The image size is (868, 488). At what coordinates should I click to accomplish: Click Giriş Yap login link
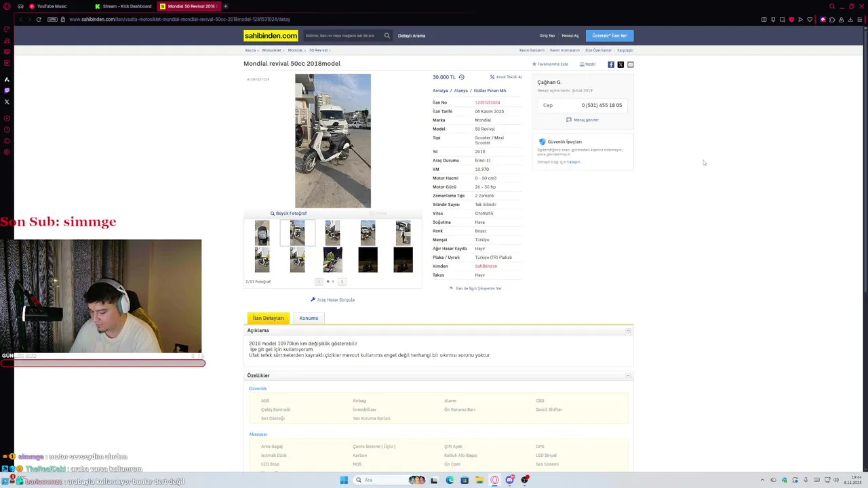547,36
